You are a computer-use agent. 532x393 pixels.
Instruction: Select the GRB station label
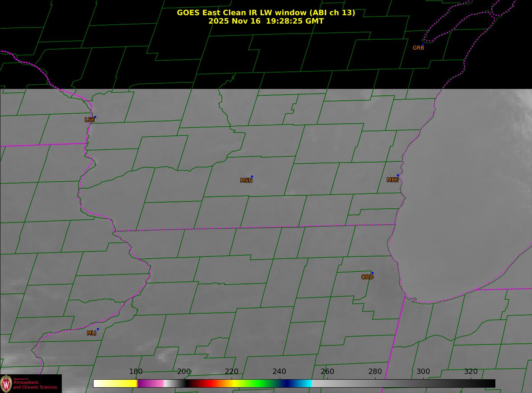[418, 48]
